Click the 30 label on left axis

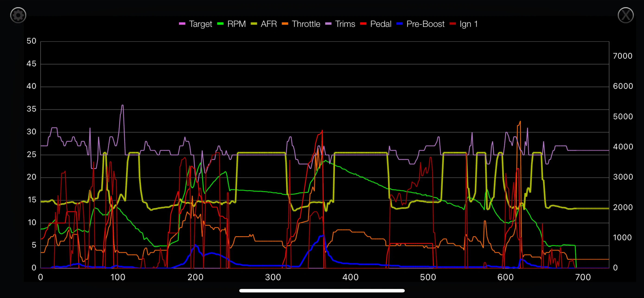pyautogui.click(x=32, y=132)
